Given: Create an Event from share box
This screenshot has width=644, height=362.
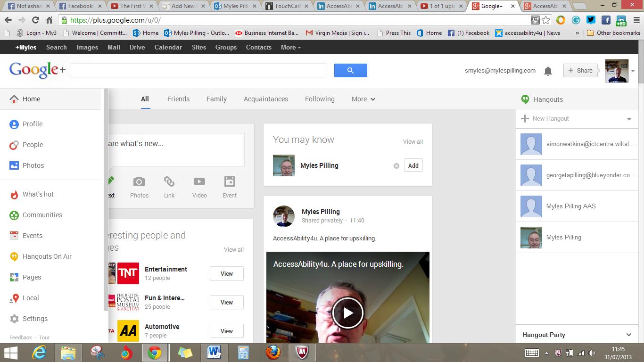Looking at the screenshot, I should [x=230, y=187].
